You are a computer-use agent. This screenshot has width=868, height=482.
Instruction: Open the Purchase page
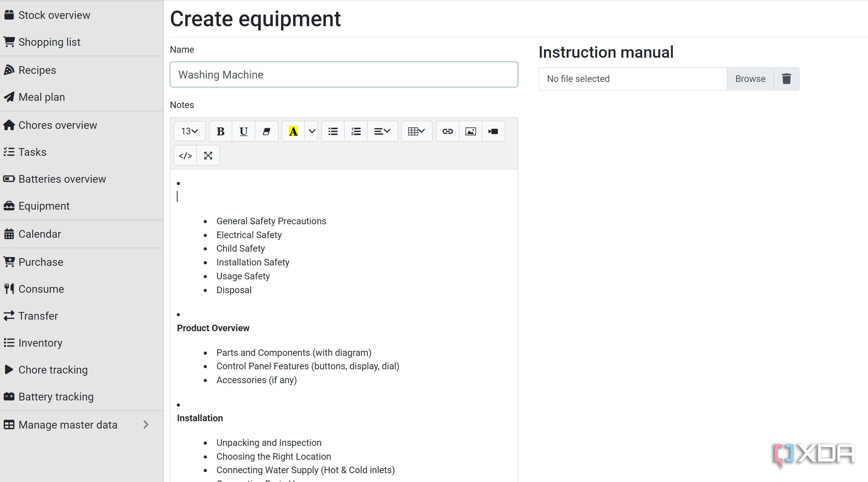coord(81,262)
